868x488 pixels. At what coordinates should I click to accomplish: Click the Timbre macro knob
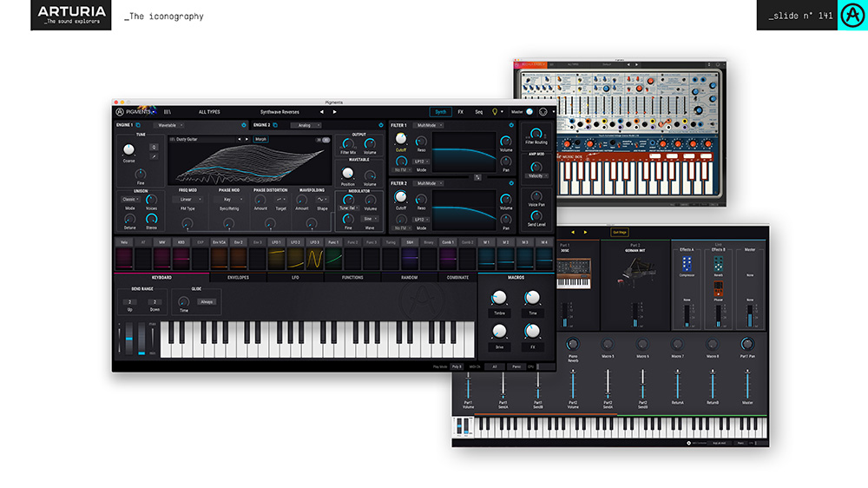[x=499, y=298]
